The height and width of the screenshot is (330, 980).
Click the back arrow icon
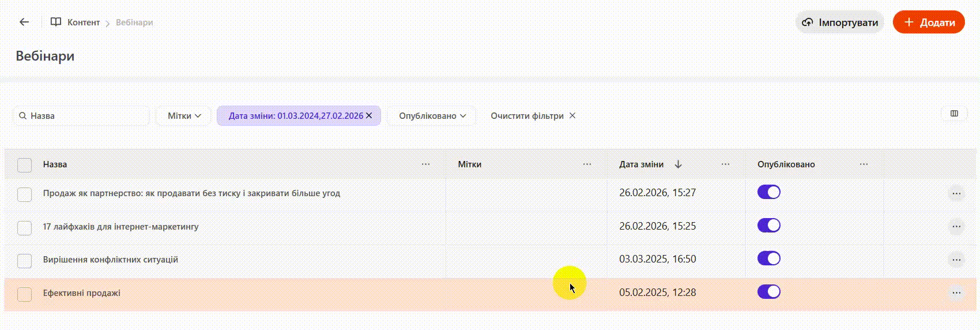24,22
